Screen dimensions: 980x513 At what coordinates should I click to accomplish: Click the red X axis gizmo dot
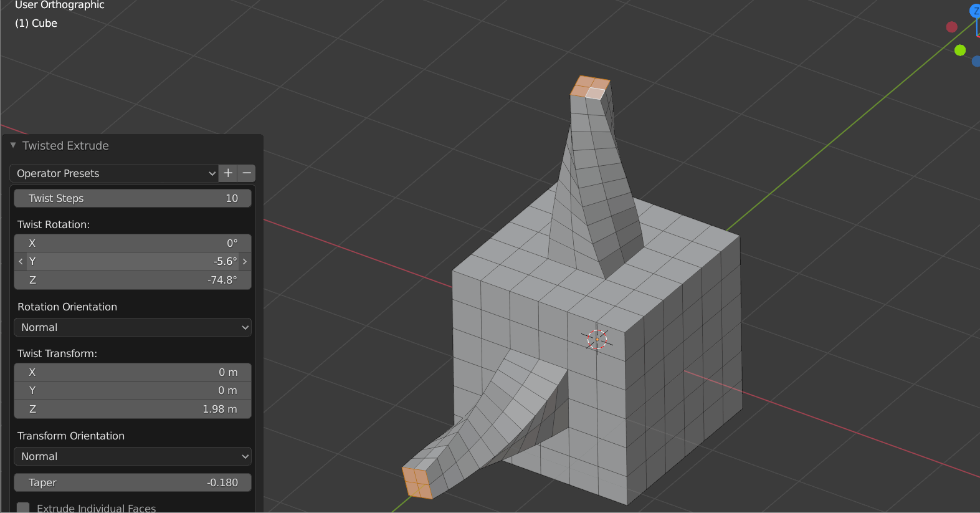[951, 27]
